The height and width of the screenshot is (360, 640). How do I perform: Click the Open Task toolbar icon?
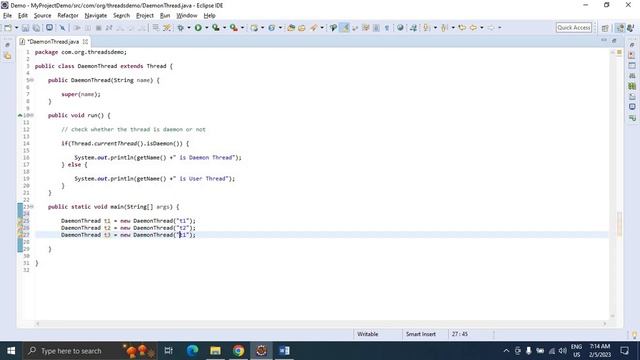[x=302, y=28]
